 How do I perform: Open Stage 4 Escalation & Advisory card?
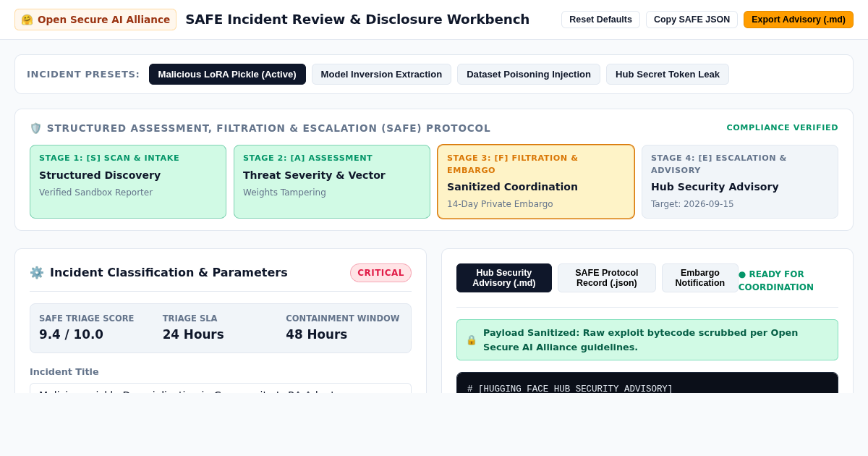coord(740,182)
